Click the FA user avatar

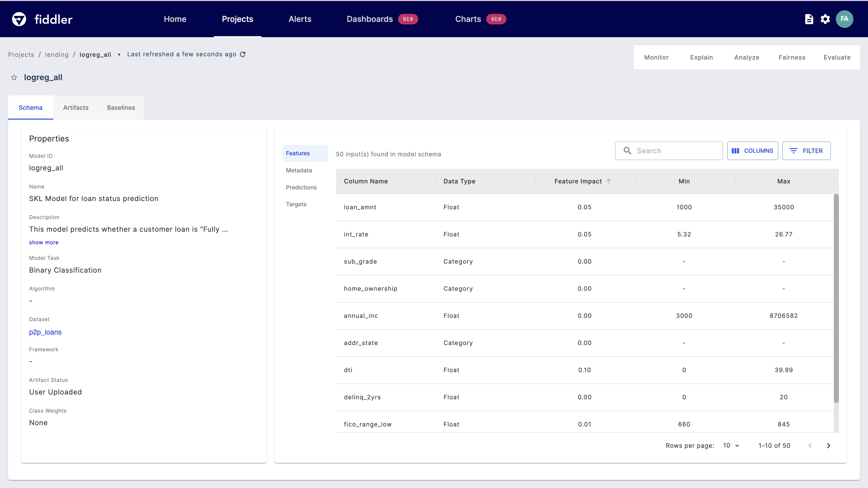[844, 19]
